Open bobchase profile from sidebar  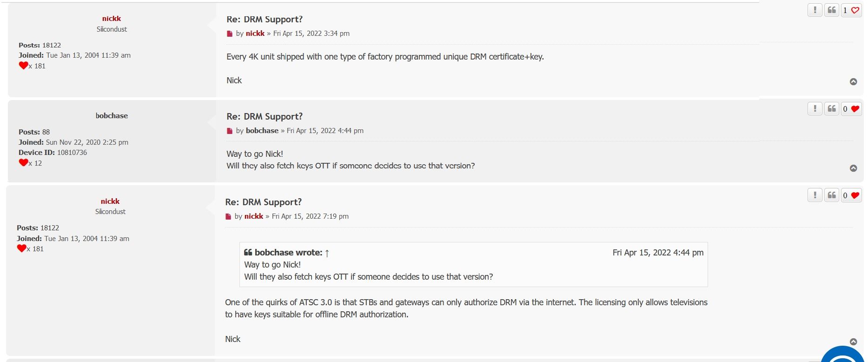click(x=112, y=115)
